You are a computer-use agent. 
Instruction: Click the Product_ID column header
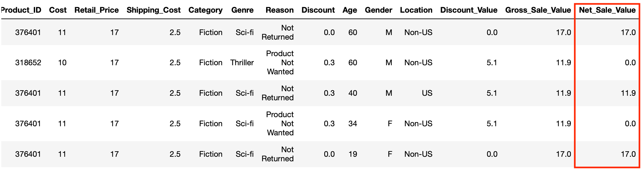click(x=21, y=10)
